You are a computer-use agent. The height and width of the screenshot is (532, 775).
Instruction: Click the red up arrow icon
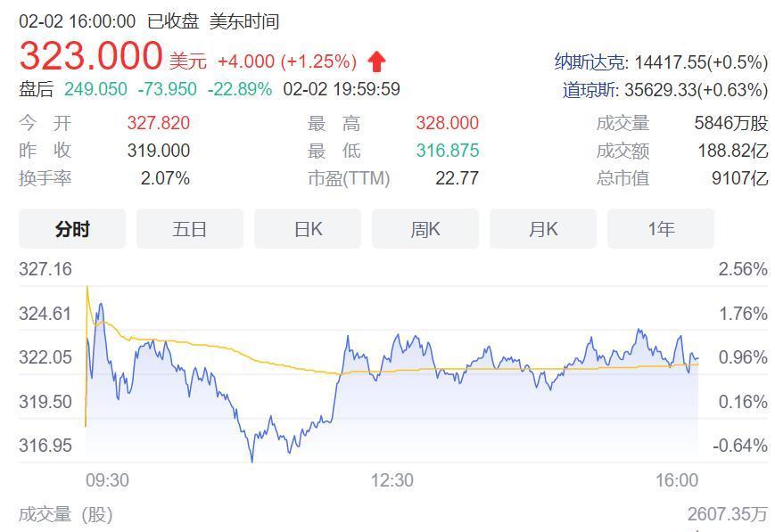(376, 61)
